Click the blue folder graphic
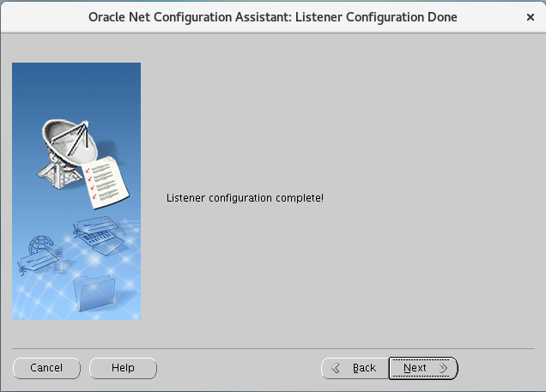The image size is (546, 392). pyautogui.click(x=94, y=292)
